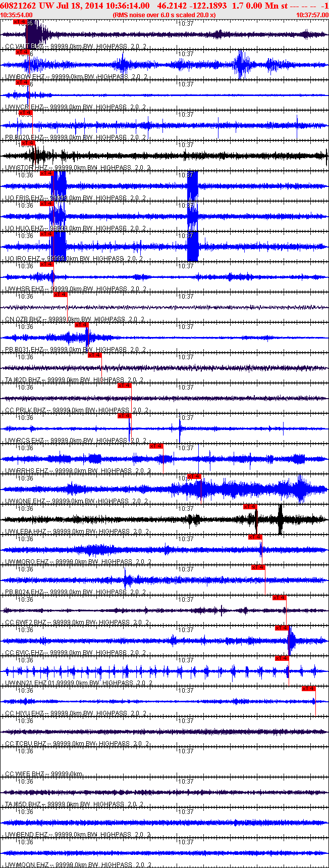Click the red pick flag on UW MORO trace
Screen dimensions: 329x868
(255, 537)
